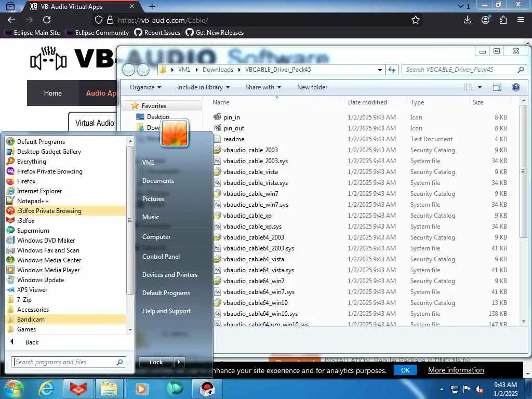532x399 pixels.
Task: Open the shutdown options arrow next to Lock
Action: click(179, 362)
